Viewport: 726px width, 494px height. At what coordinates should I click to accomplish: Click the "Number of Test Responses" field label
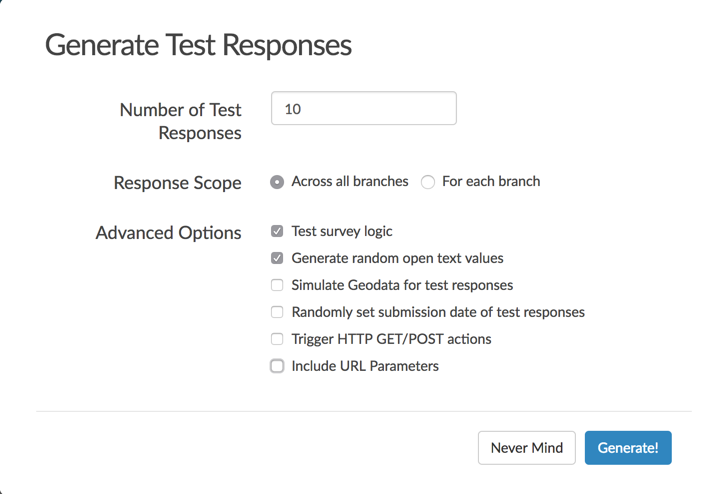click(181, 121)
